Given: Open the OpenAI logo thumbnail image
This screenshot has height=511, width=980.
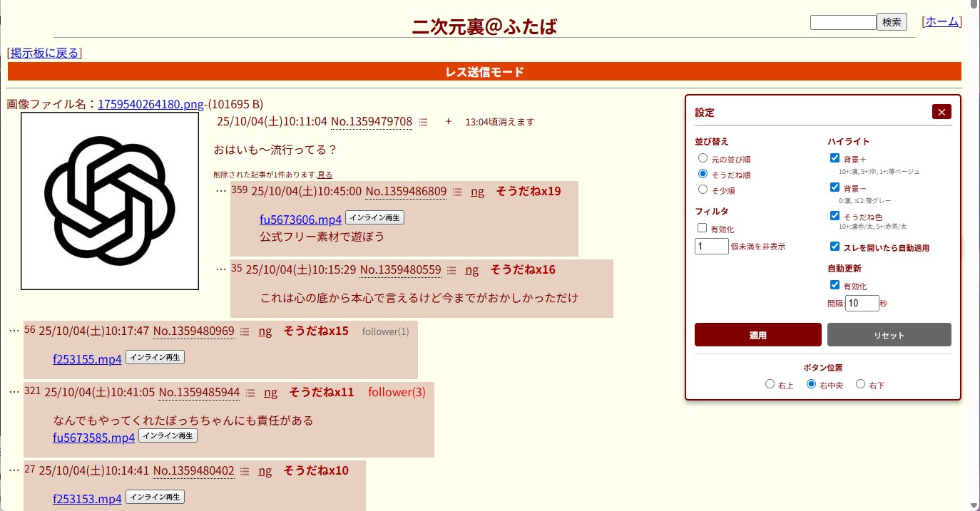Looking at the screenshot, I should pyautogui.click(x=110, y=201).
